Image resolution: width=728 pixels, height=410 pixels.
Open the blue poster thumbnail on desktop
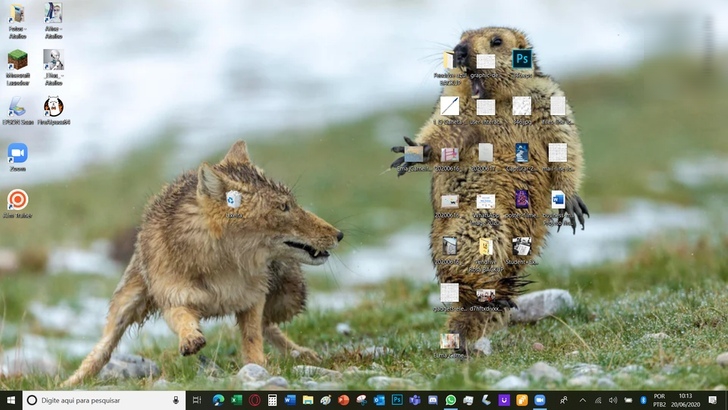[x=522, y=153]
